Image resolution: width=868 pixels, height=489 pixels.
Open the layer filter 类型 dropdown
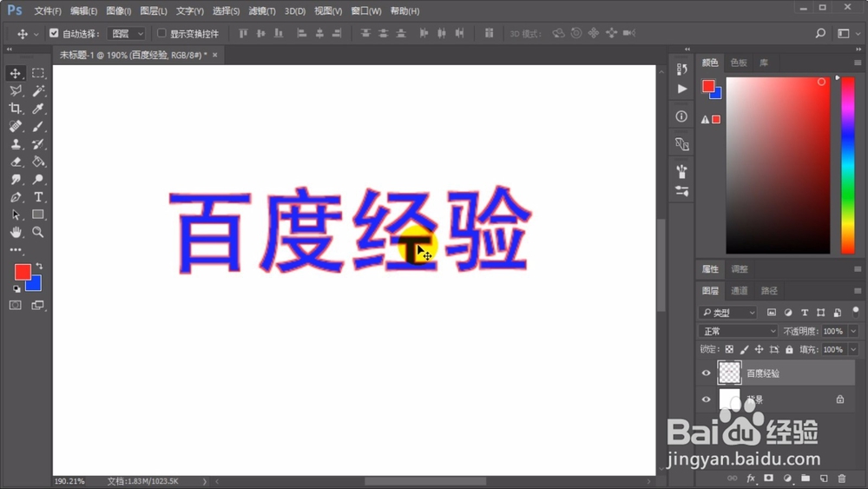pos(727,313)
